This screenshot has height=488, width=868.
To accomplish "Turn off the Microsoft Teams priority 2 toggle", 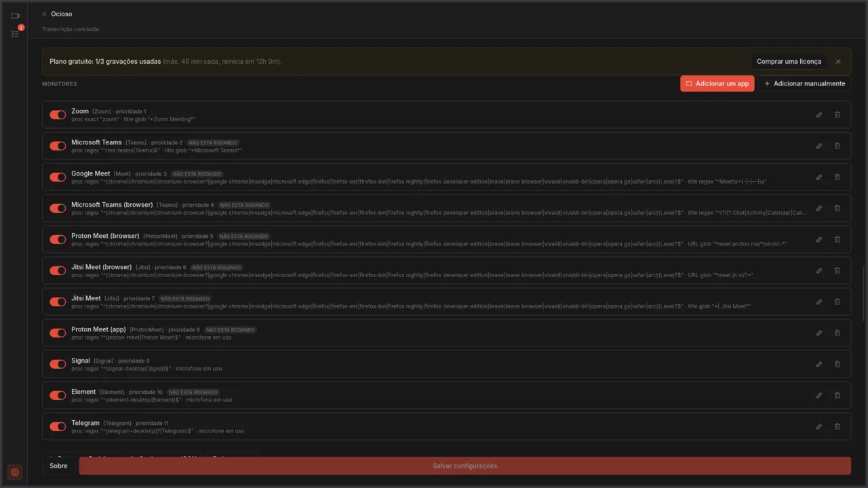I will [58, 146].
